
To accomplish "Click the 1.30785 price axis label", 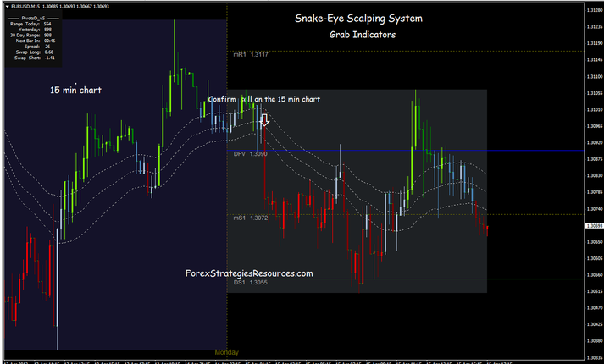I will point(595,192).
